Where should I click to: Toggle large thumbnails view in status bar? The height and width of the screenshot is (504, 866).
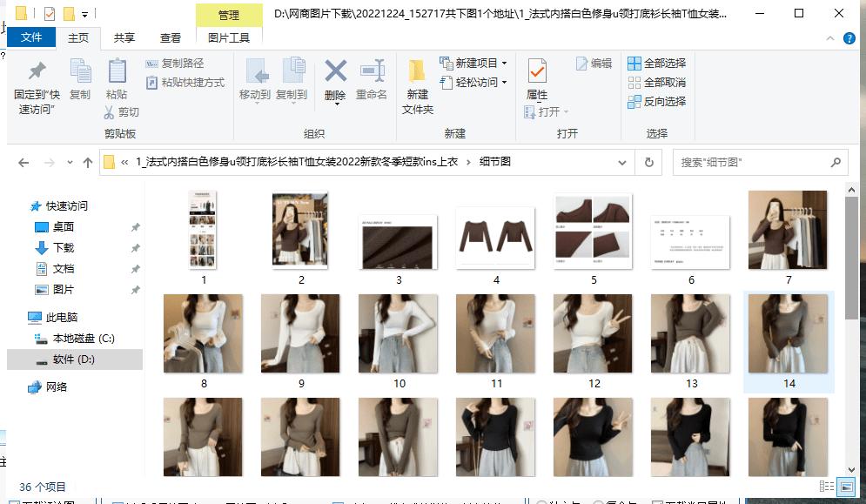click(846, 487)
